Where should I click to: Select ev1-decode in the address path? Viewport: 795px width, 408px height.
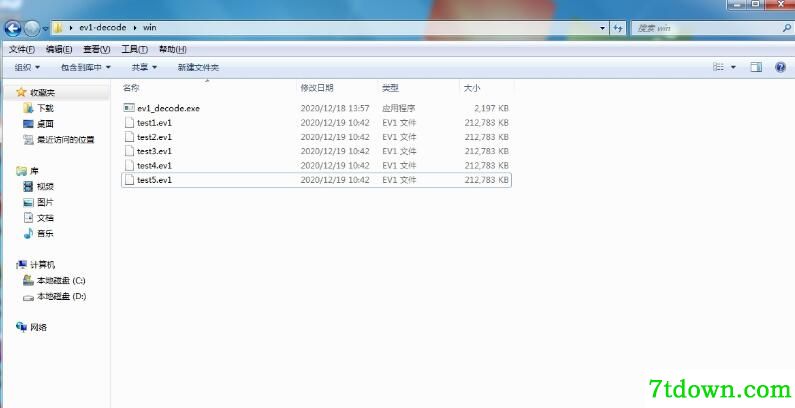102,28
